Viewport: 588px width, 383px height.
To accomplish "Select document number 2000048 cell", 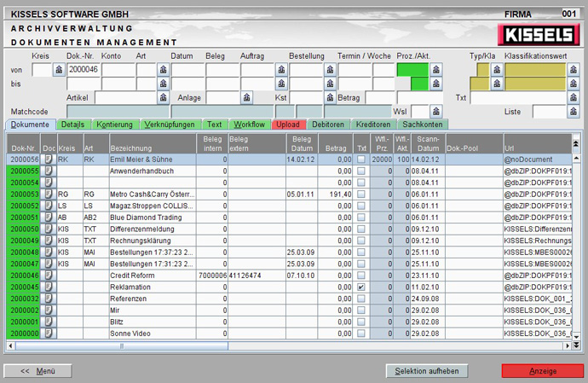I will 24,252.
